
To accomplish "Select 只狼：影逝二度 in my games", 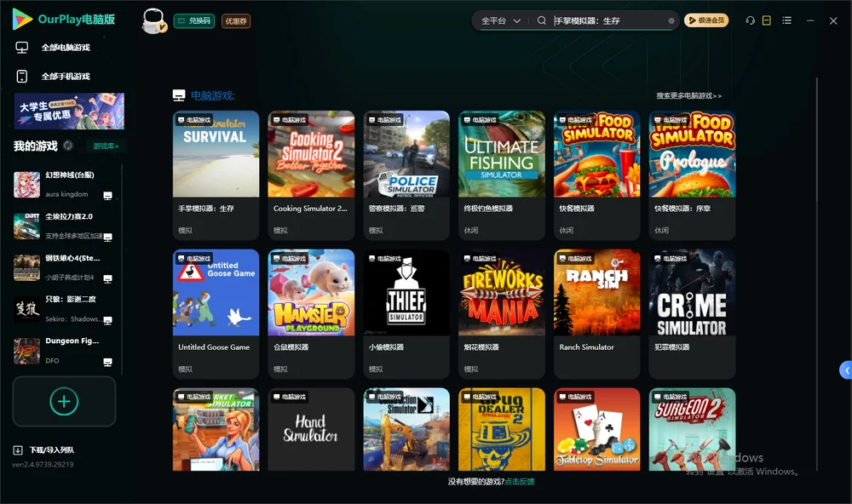I will pos(63,310).
